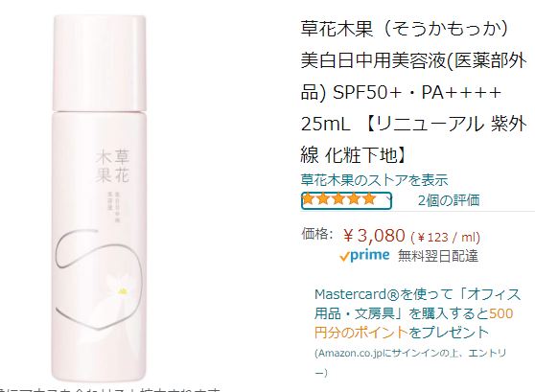Click the ¥123 / ml unit price
Image resolution: width=535 pixels, height=392 pixels.
pyautogui.click(x=445, y=237)
